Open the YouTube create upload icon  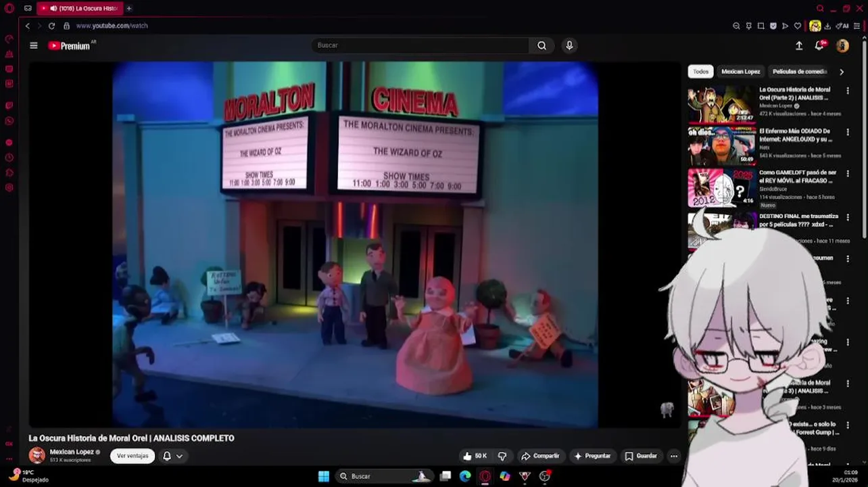point(799,45)
